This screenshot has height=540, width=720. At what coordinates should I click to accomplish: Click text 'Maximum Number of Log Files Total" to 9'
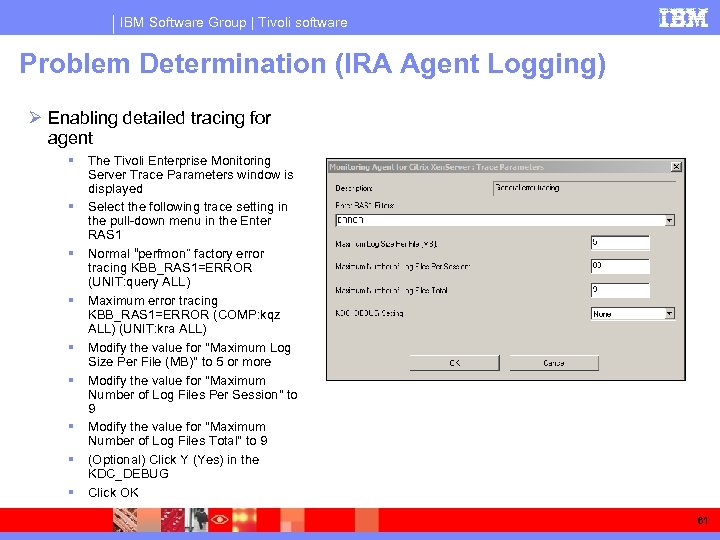point(178,433)
